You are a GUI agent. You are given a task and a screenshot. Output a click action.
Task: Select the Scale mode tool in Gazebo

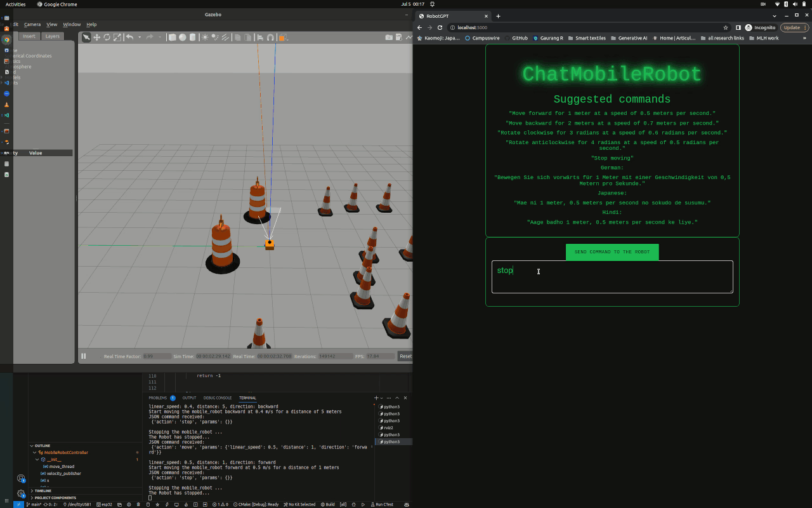pyautogui.click(x=117, y=37)
